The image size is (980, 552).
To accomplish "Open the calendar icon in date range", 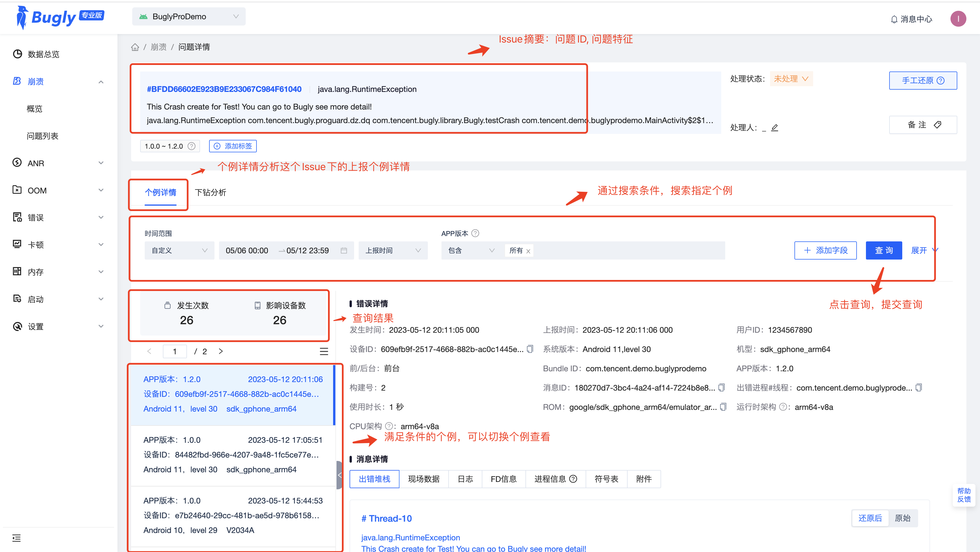I will pyautogui.click(x=344, y=250).
